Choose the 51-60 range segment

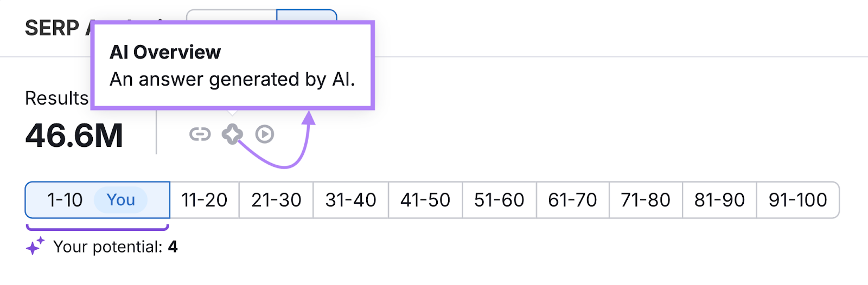pyautogui.click(x=499, y=200)
